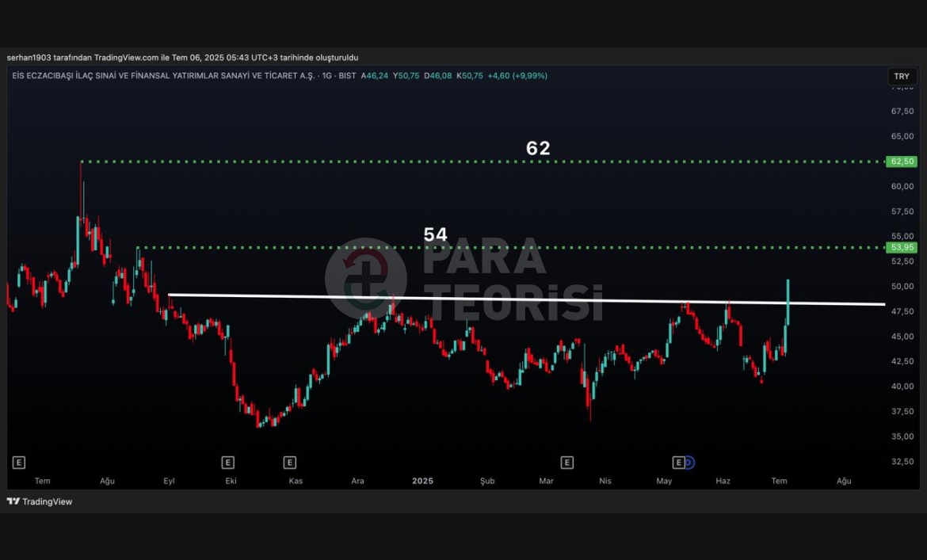927x560 pixels.
Task: Click the earnings marker left of Tem
Action: coord(19,463)
